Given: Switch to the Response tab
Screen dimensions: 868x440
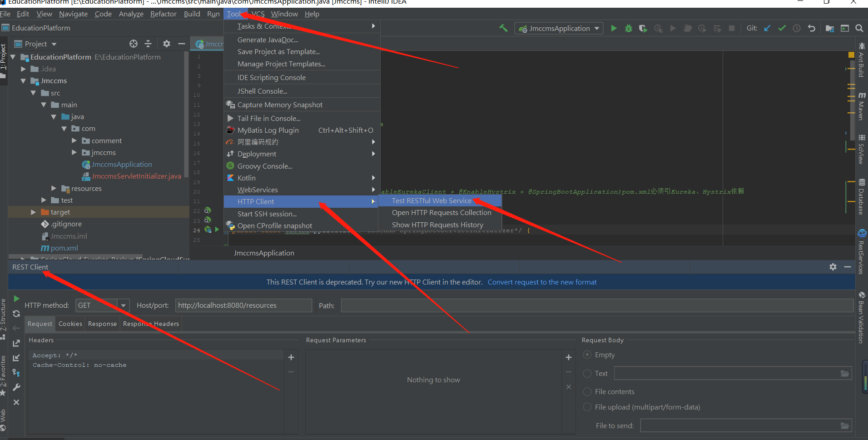Looking at the screenshot, I should point(102,324).
